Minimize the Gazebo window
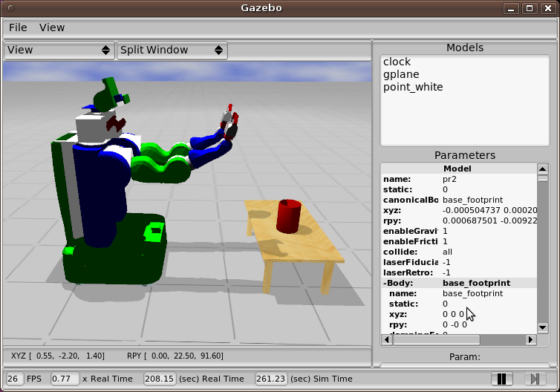This screenshot has width=560, height=392. pos(511,9)
